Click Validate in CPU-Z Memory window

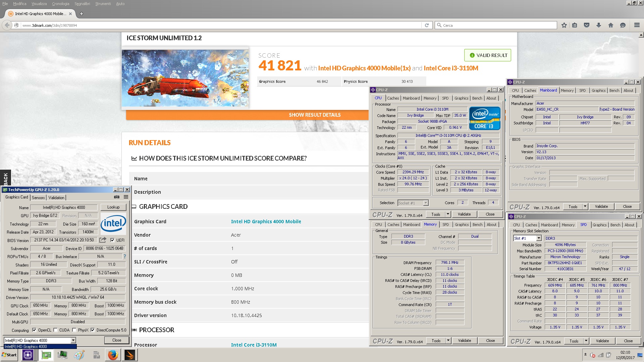pos(465,341)
